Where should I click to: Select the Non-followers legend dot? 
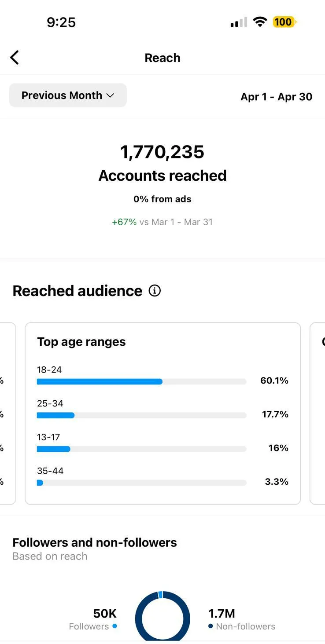[210, 626]
